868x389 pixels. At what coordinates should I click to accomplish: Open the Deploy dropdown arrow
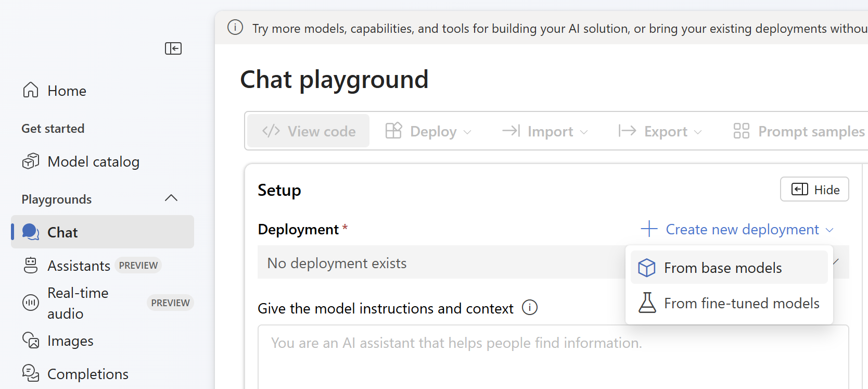click(x=467, y=132)
